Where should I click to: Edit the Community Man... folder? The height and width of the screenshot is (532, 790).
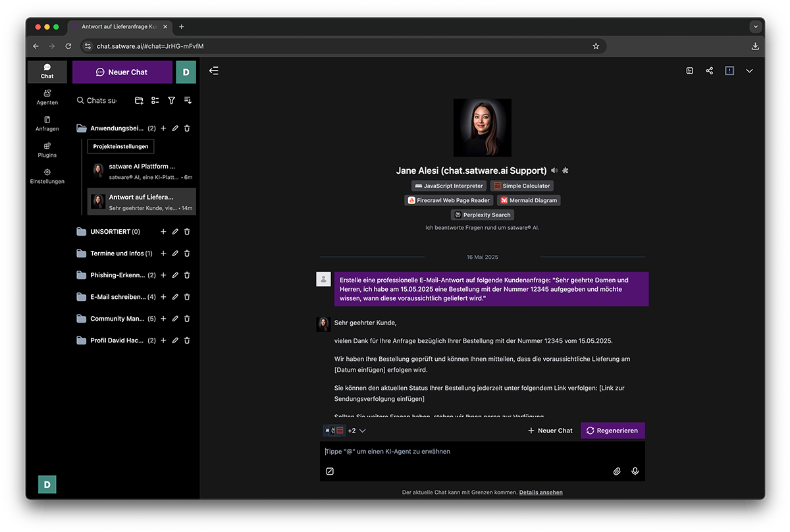point(175,319)
